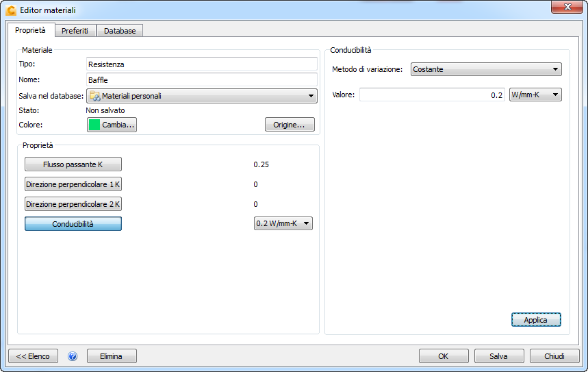Click the Applica button
This screenshot has height=372, width=588.
click(536, 320)
